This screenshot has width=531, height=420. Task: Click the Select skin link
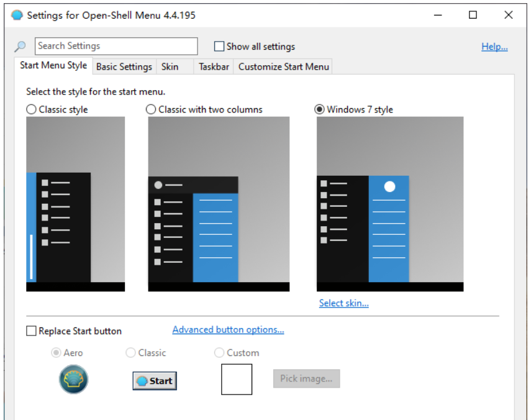(x=343, y=303)
